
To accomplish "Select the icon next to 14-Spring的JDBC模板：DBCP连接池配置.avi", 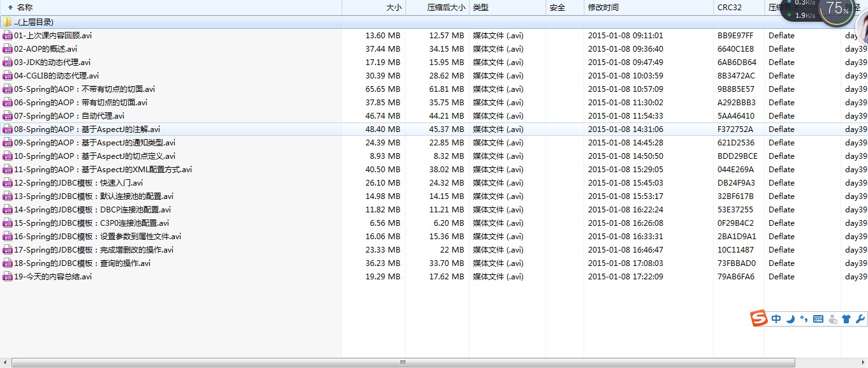I will click(8, 210).
